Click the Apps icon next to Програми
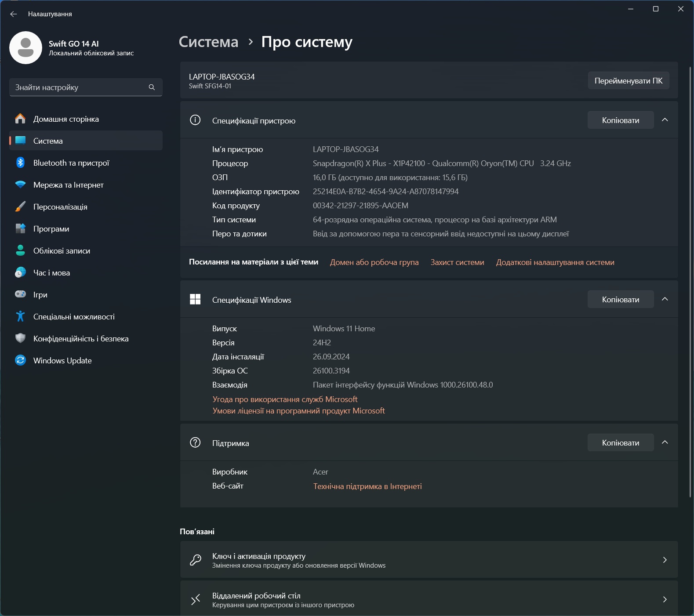Screen dimensions: 694x616 click(20, 228)
